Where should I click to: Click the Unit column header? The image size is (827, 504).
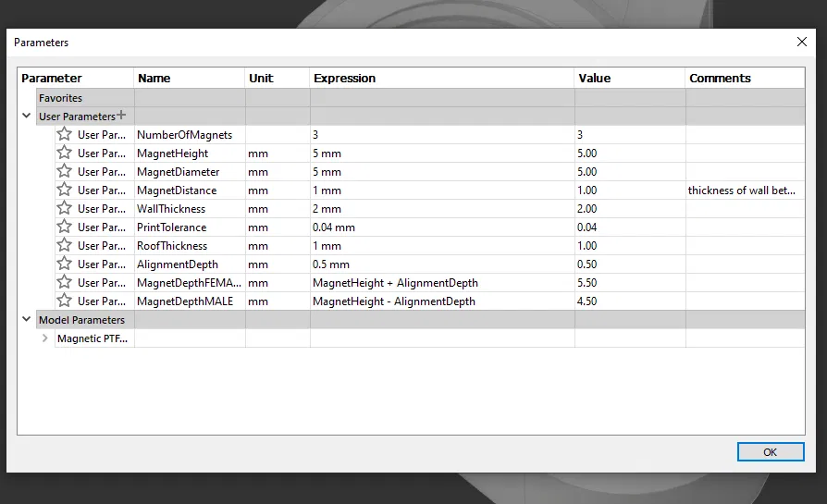pos(278,78)
